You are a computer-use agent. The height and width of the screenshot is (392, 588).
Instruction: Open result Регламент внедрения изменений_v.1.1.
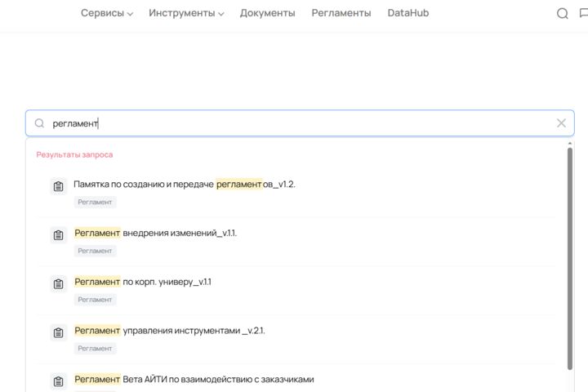(155, 233)
